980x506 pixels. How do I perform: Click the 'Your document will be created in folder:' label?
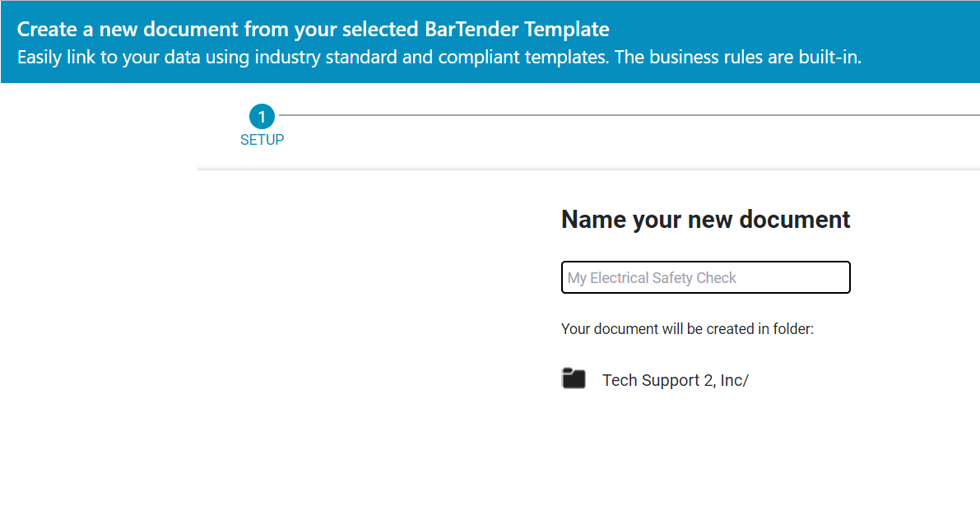tap(688, 329)
